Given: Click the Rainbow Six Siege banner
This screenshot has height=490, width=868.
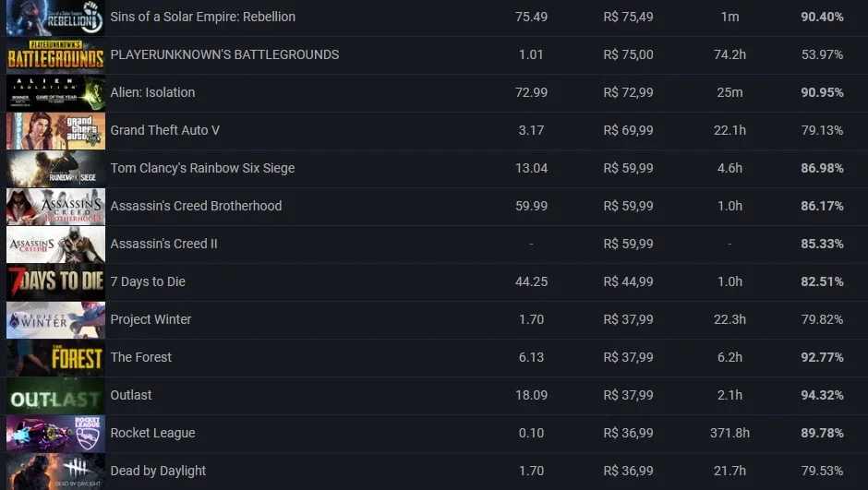Looking at the screenshot, I should pos(55,169).
